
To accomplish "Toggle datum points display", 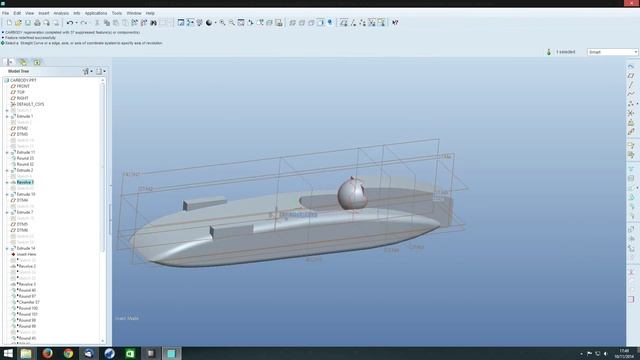I will pos(362,23).
